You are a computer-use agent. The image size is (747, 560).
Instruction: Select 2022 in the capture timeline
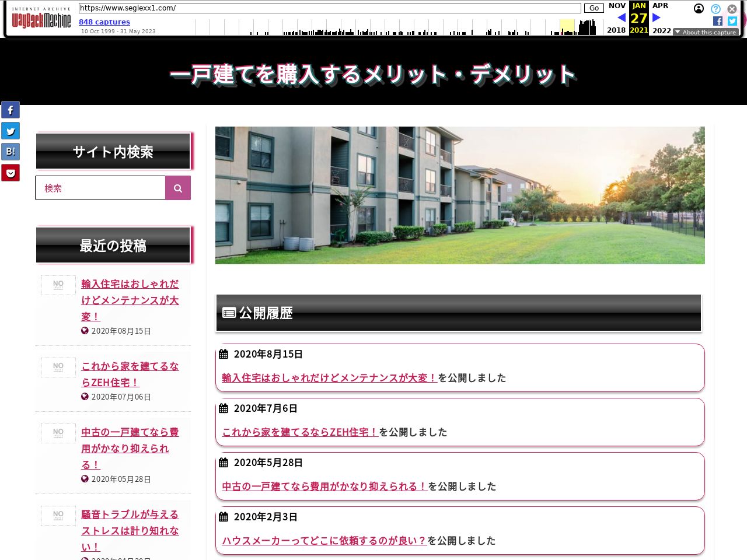coord(662,30)
